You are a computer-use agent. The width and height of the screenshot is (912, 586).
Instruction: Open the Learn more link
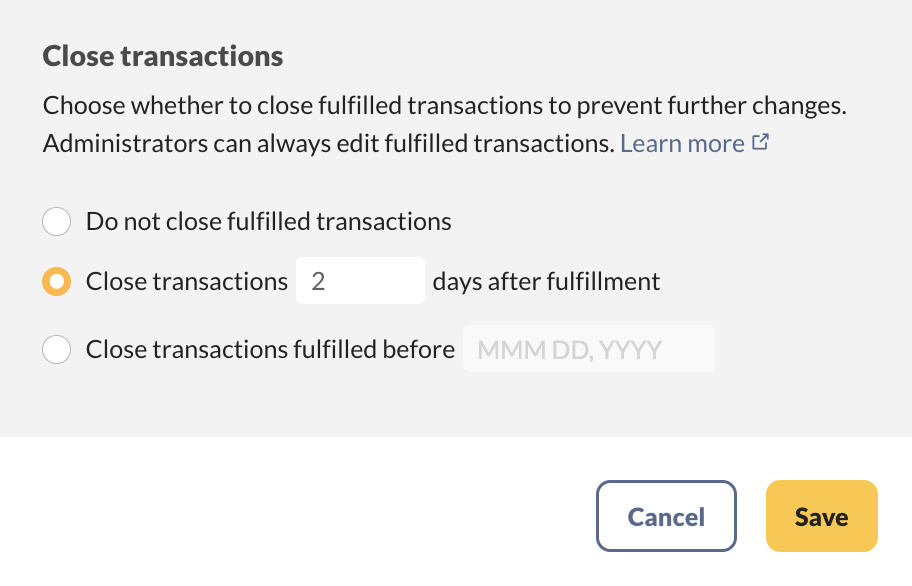coord(682,143)
